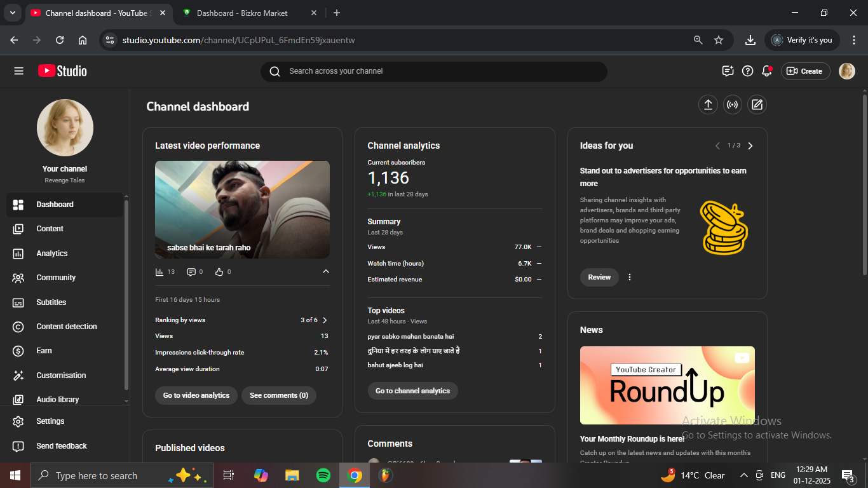Collapse the latest video performance details

coord(326,272)
